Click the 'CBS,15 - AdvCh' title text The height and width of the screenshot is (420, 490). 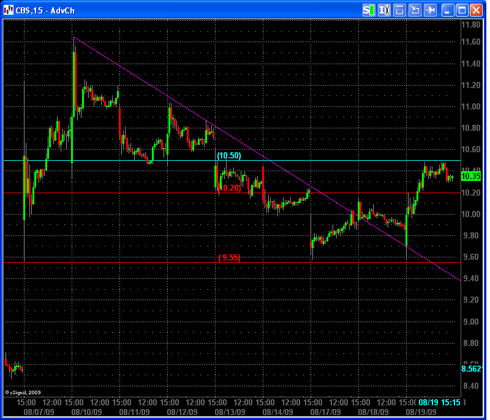[45, 11]
